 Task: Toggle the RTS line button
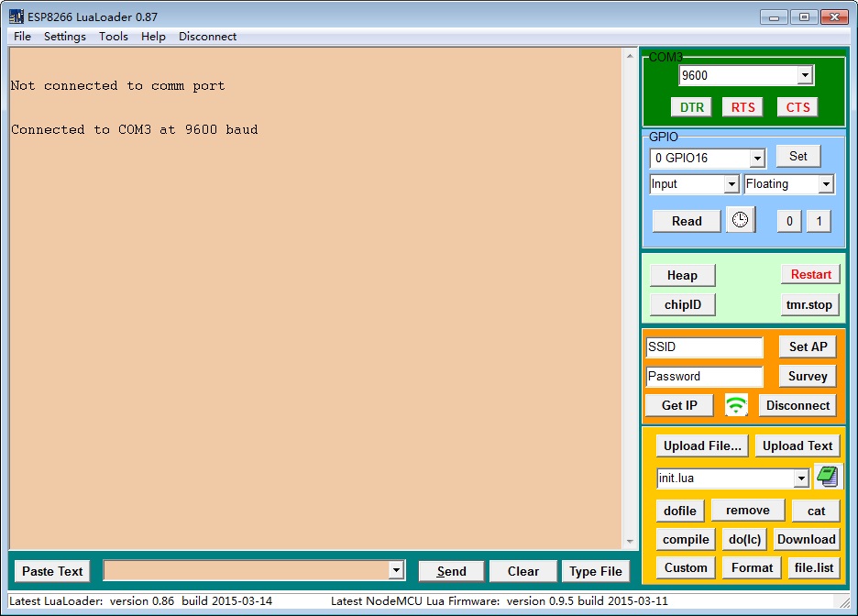point(742,107)
